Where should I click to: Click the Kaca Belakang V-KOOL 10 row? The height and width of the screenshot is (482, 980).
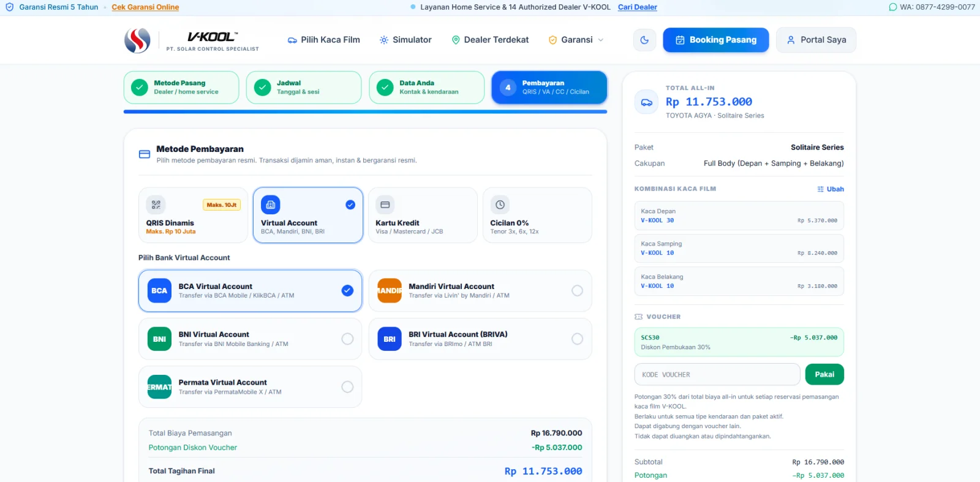739,281
